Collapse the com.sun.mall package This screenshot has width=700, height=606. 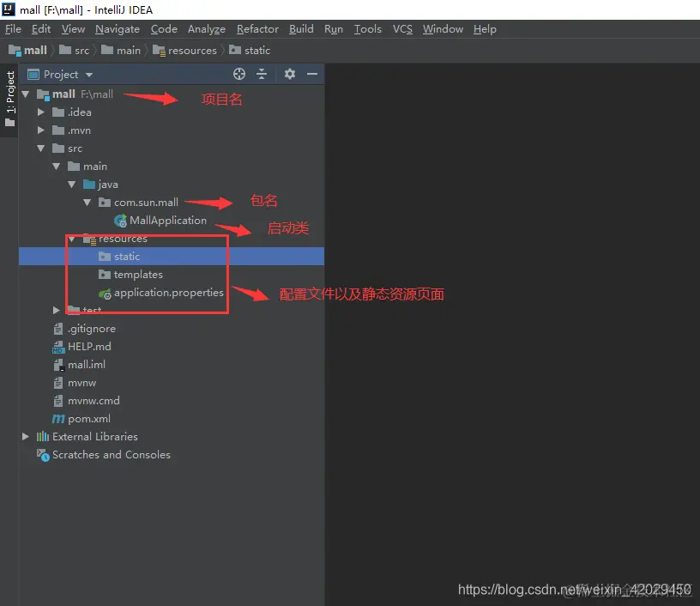[x=87, y=203]
